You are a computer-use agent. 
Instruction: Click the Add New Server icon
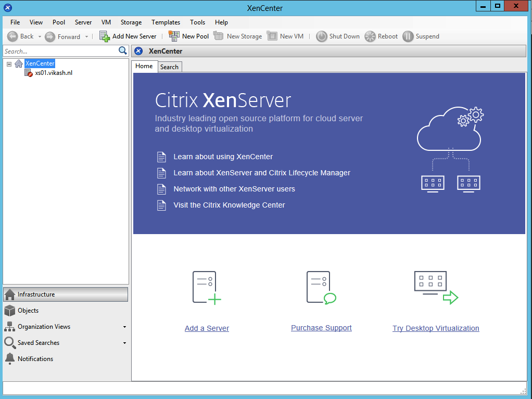coord(104,36)
